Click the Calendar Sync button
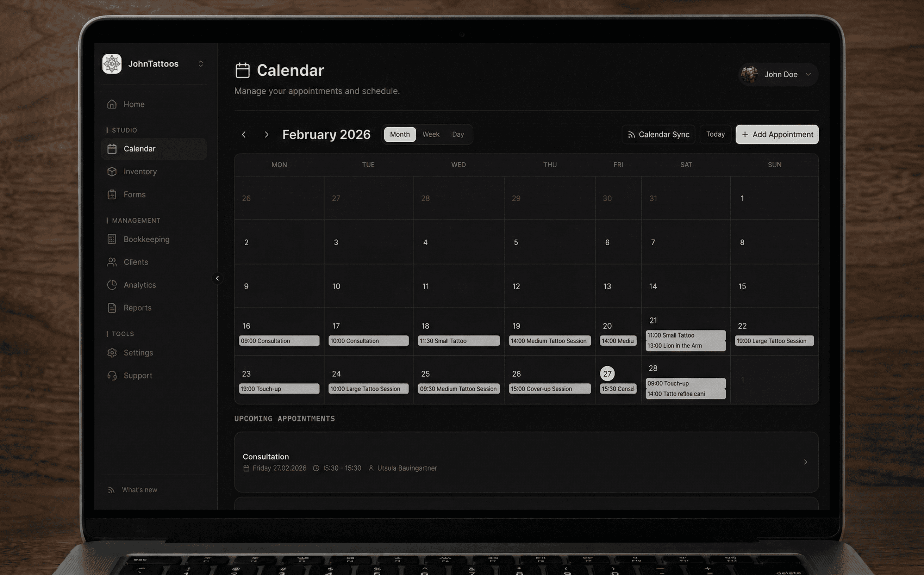Screen dimensions: 924x575 pyautogui.click(x=658, y=134)
